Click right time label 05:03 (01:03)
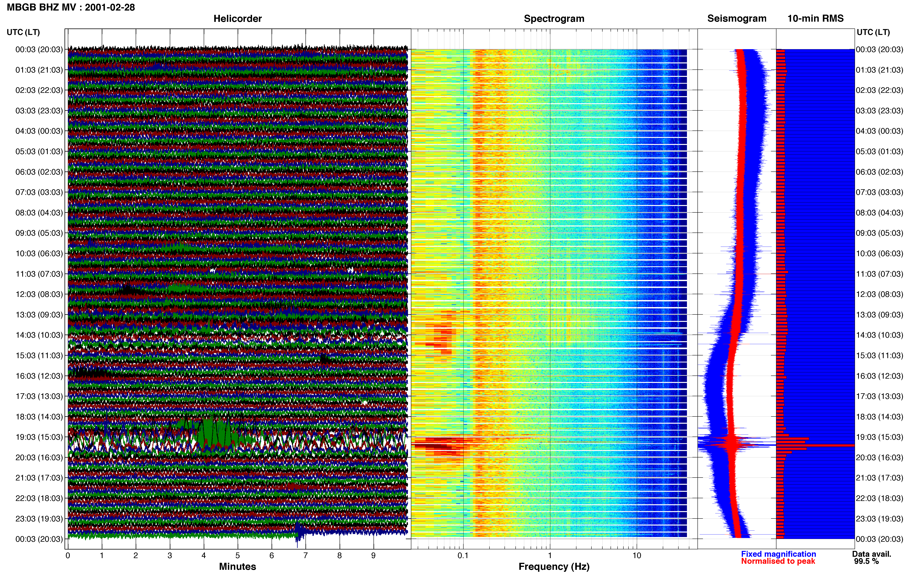This screenshot has width=924, height=578. (x=879, y=151)
